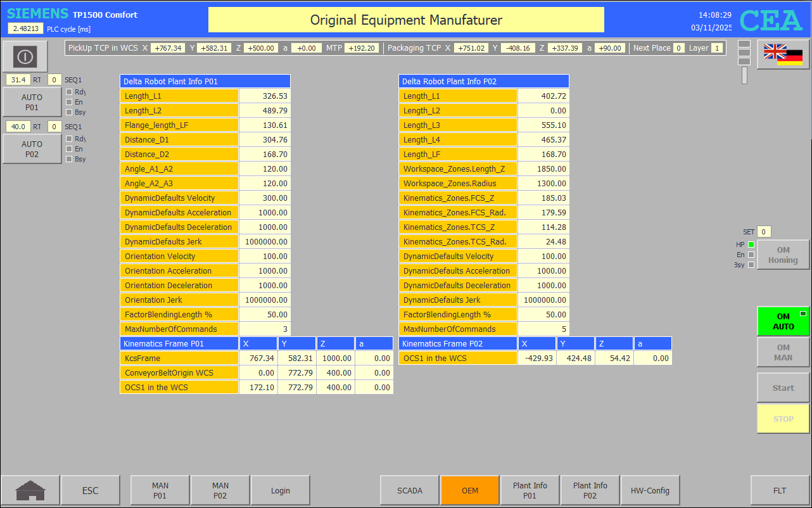Open the SCADA screen
Image resolution: width=812 pixels, height=508 pixels.
(x=409, y=490)
